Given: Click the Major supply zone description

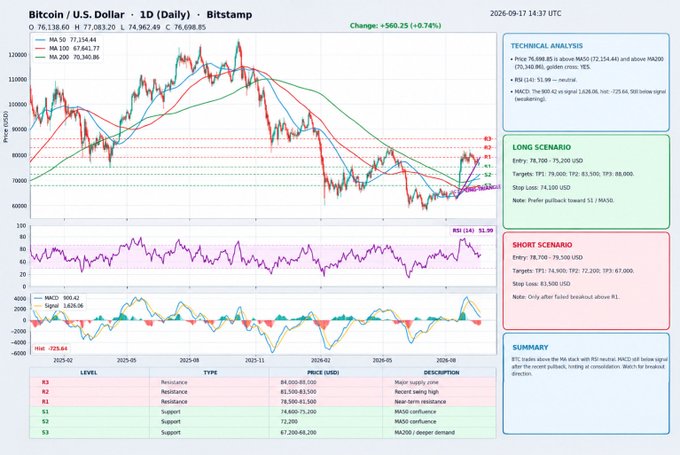Looking at the screenshot, I should pyautogui.click(x=416, y=383).
